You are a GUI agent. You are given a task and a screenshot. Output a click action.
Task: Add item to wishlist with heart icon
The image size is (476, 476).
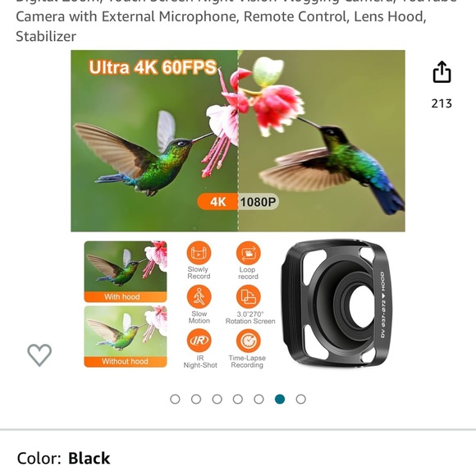39,355
